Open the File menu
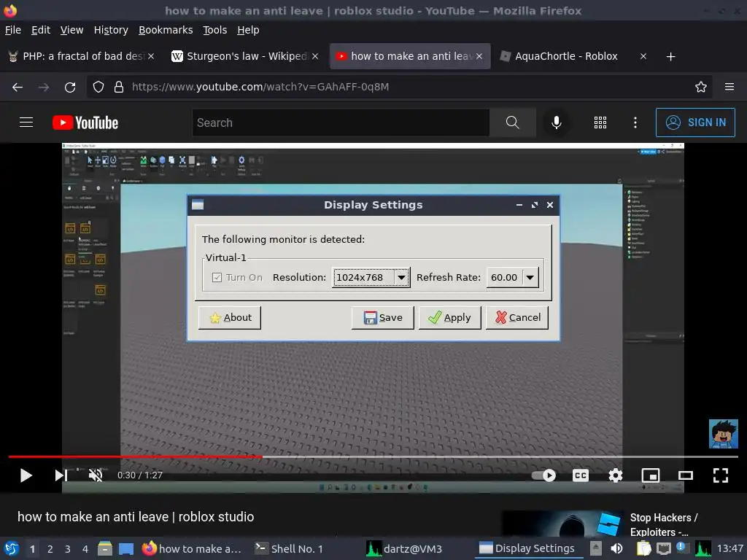747x560 pixels. 13,30
